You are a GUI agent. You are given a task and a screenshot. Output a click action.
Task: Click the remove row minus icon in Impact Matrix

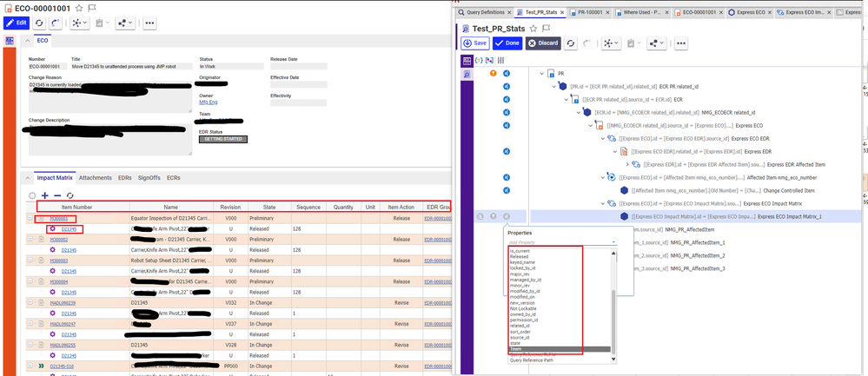pos(57,195)
